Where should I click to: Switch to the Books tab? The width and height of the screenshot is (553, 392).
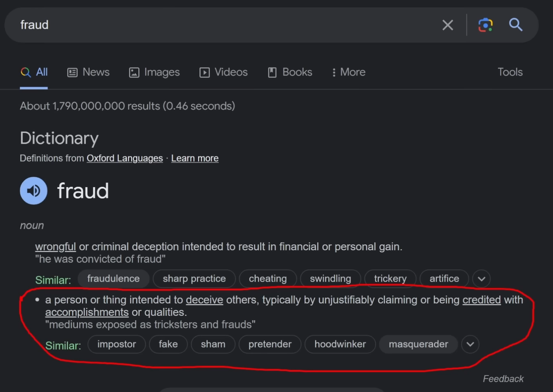pyautogui.click(x=290, y=73)
